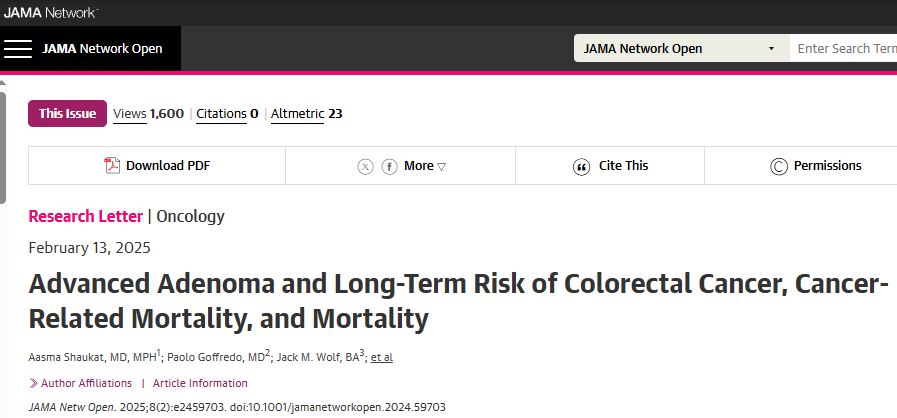897x418 pixels.
Task: Share article on X (Twitter)
Action: (365, 166)
